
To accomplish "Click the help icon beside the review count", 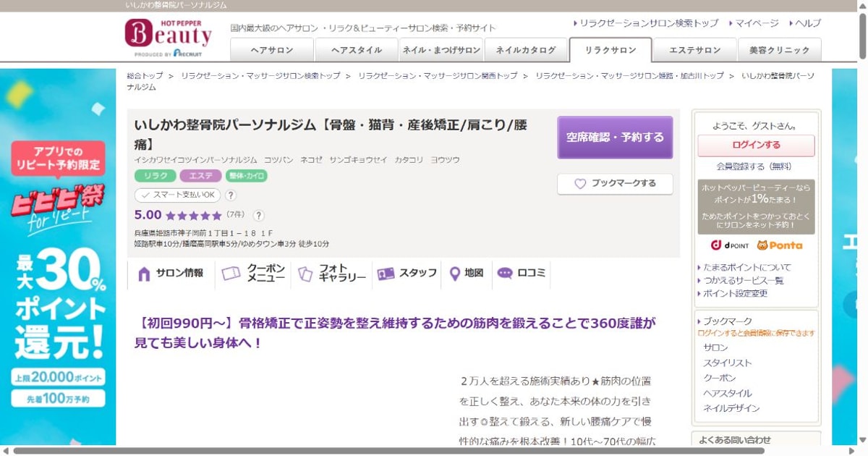I will (x=259, y=215).
